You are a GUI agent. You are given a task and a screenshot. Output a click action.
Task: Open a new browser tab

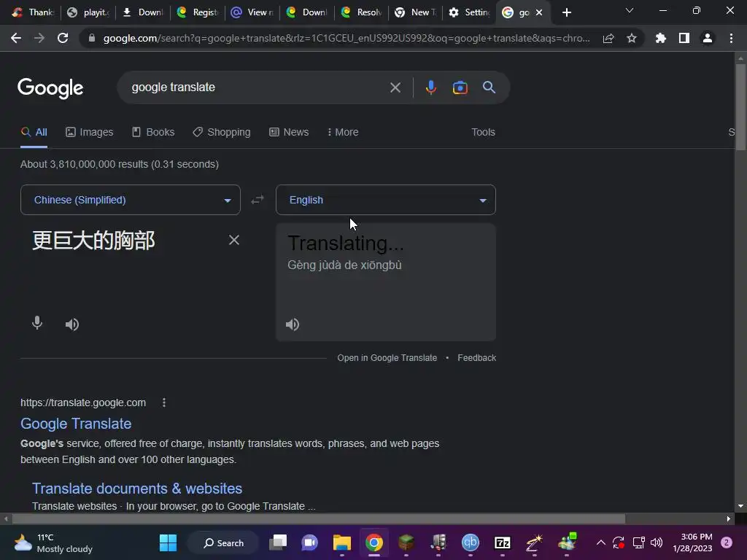click(566, 12)
